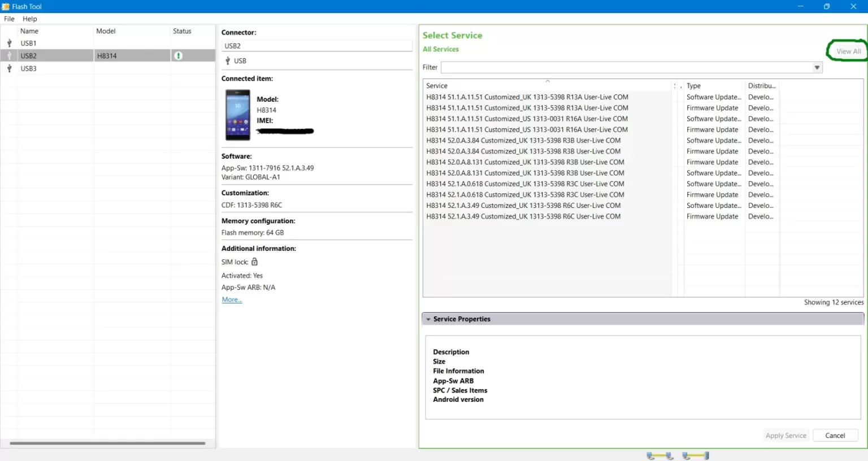Click the H8314 model cell on the USB2 row

132,56
